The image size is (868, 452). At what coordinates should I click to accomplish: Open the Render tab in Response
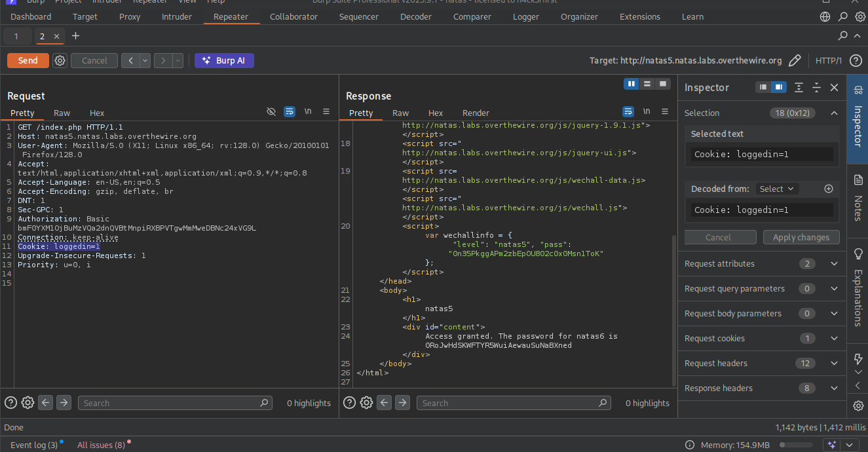476,113
